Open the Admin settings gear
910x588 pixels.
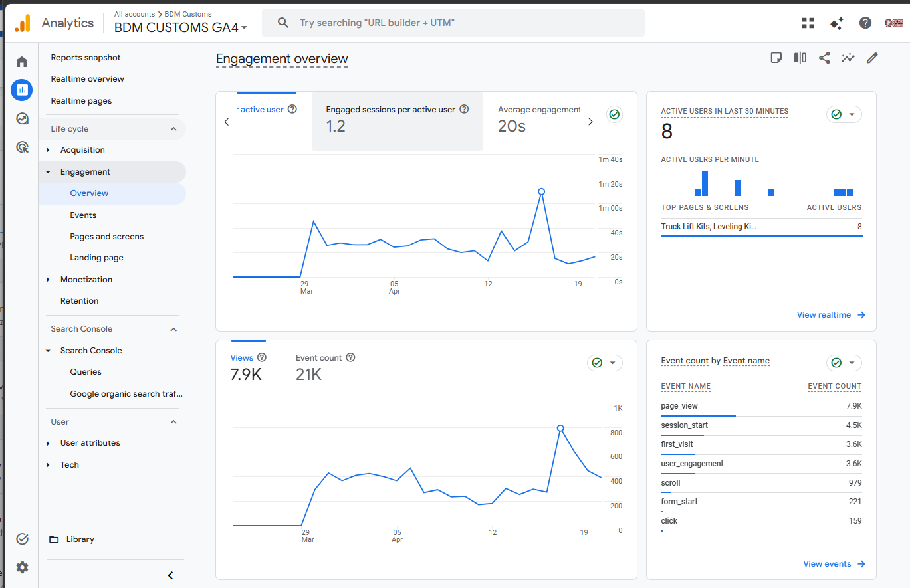tap(22, 567)
